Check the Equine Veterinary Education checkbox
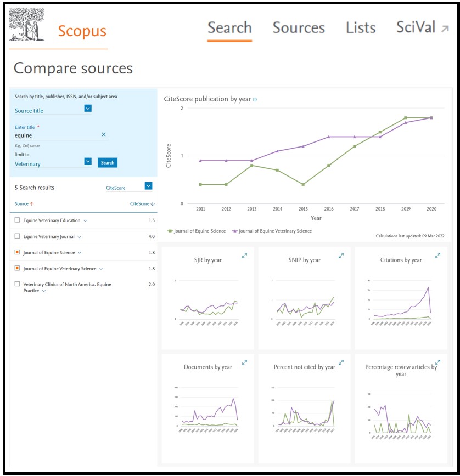This screenshot has width=460, height=476. (x=18, y=220)
